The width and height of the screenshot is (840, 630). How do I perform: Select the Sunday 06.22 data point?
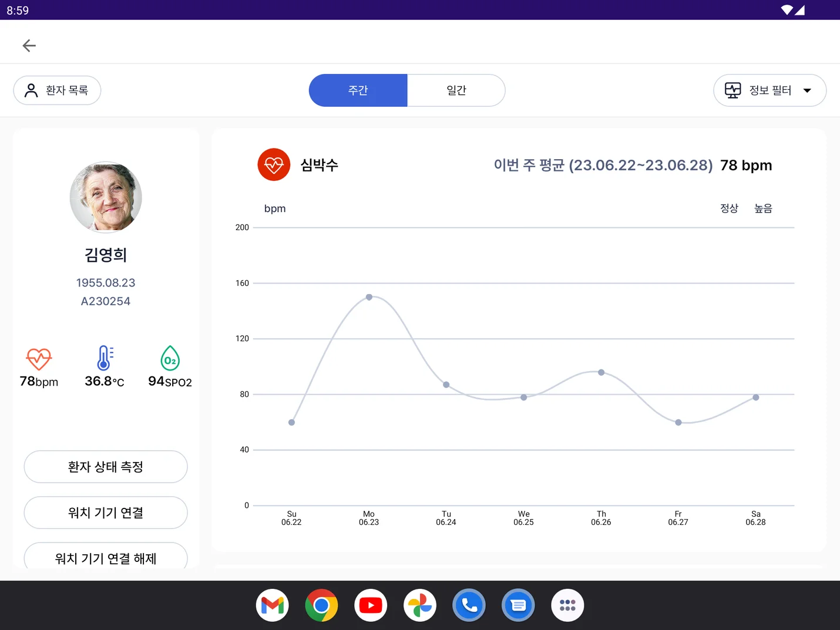291,422
